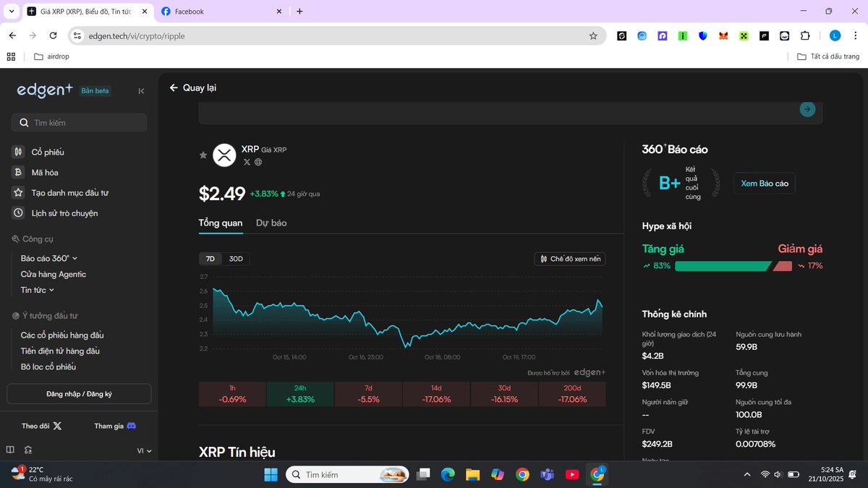Click the MetaMask fox extension icon

[x=723, y=35]
